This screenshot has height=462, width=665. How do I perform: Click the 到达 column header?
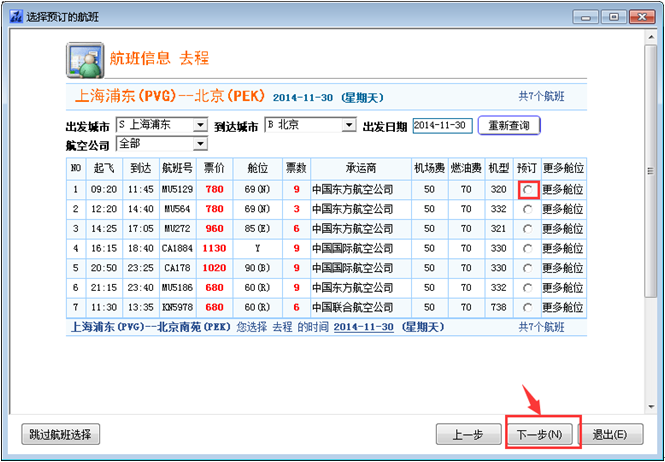point(141,168)
